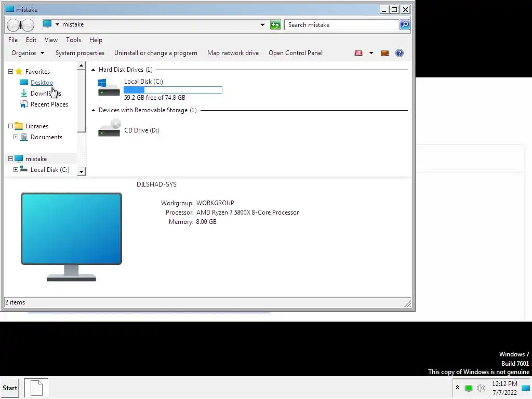The image size is (532, 399).
Task: Click the DILSHAD-SYS computer name
Action: 156,184
